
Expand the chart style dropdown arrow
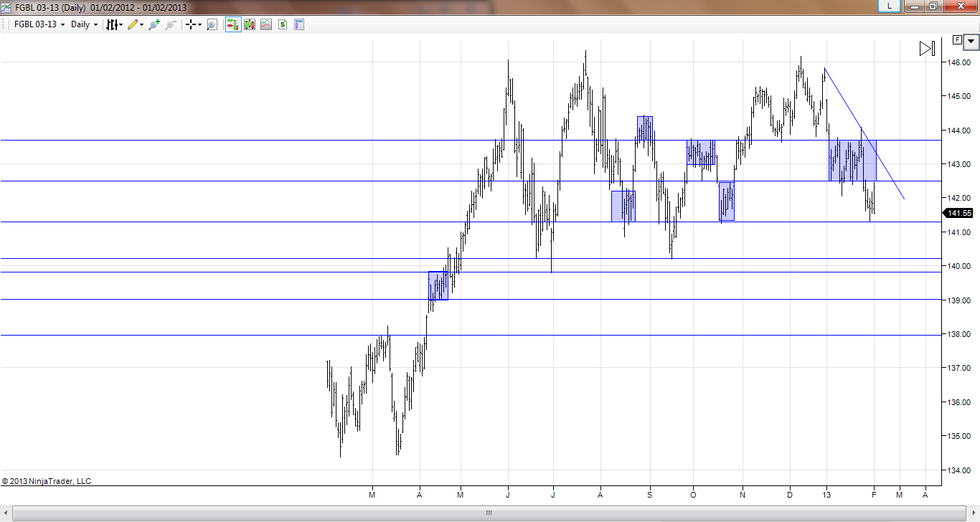121,24
